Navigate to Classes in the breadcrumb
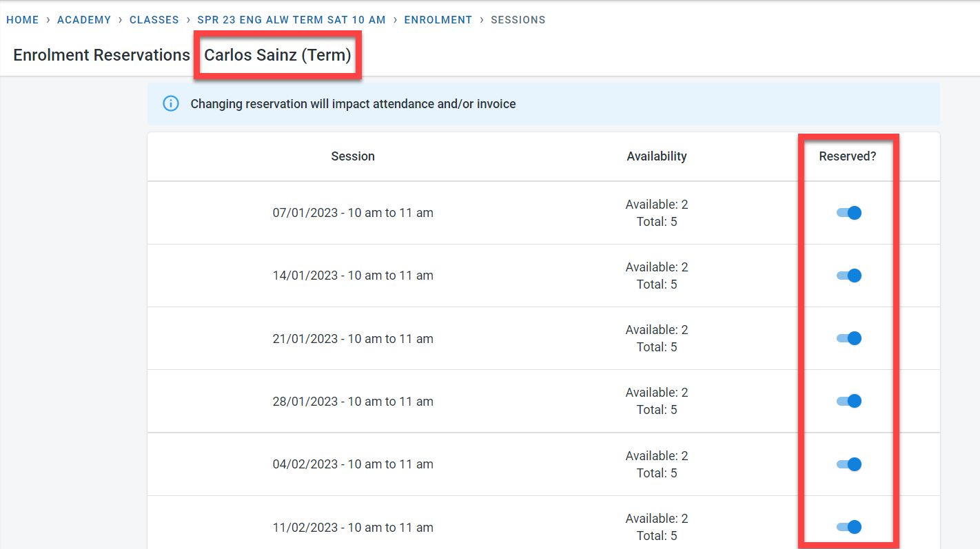Screen dimensions: 980x549 154,20
